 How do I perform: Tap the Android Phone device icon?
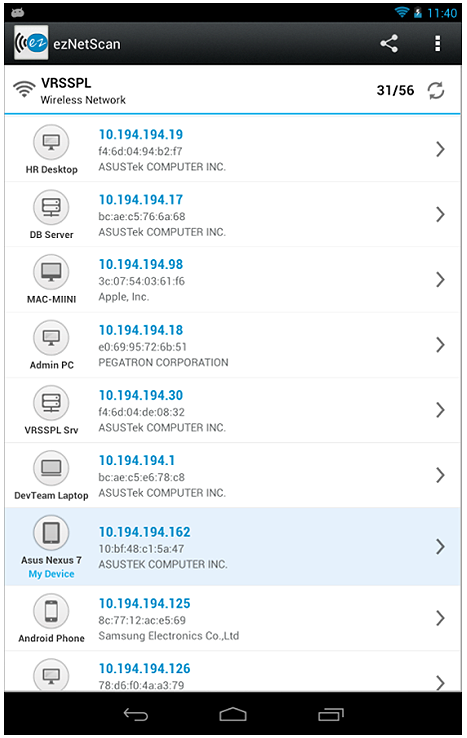[51, 611]
